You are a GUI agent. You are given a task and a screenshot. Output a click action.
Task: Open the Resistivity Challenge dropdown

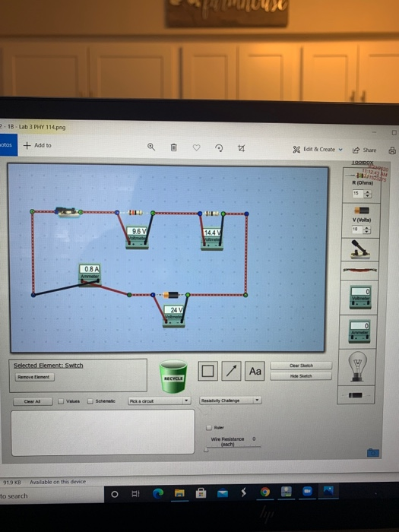(230, 401)
